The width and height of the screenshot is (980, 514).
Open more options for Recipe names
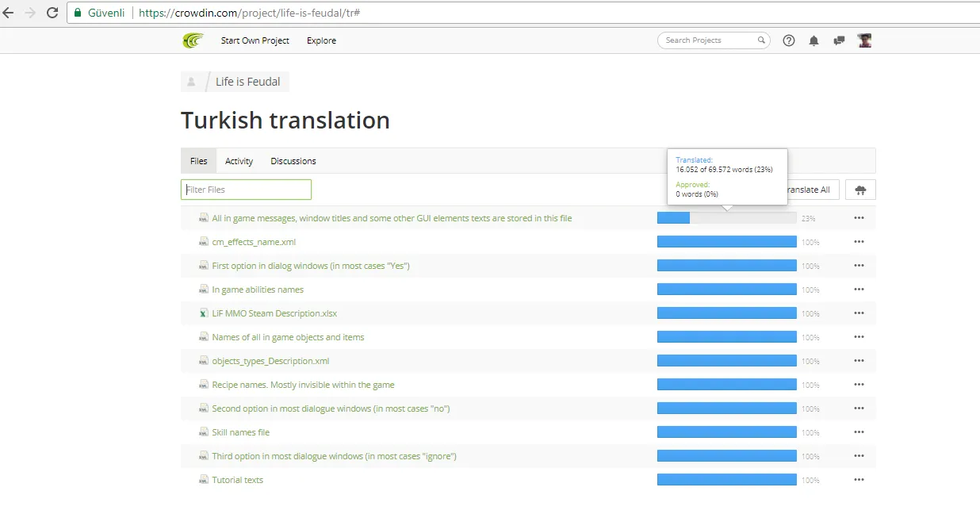click(x=859, y=385)
